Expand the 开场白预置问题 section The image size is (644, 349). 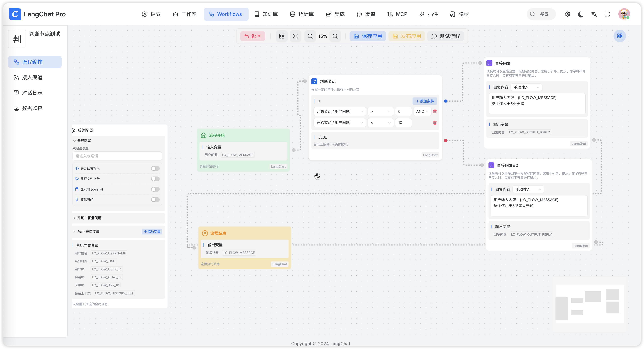click(x=89, y=218)
